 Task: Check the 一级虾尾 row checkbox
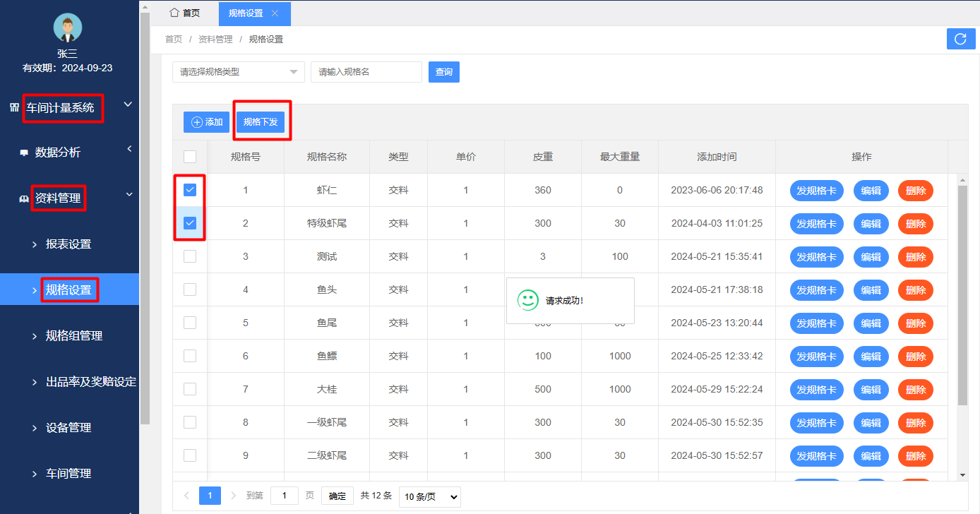(190, 422)
